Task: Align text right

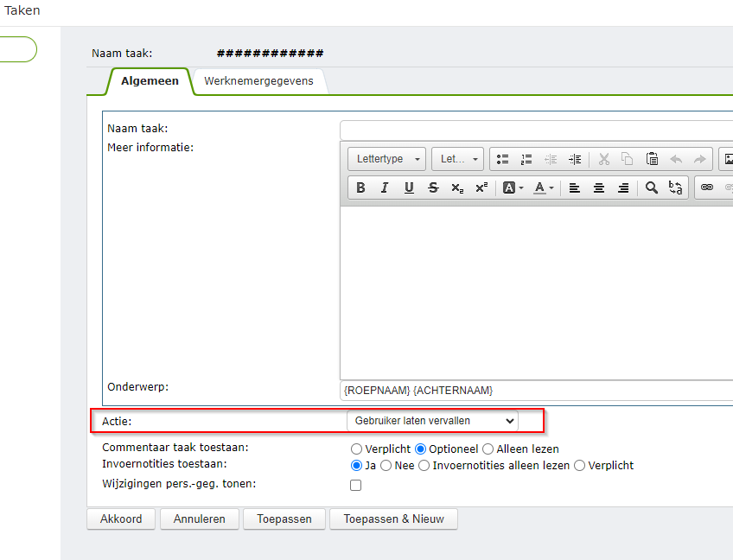Action: point(623,188)
